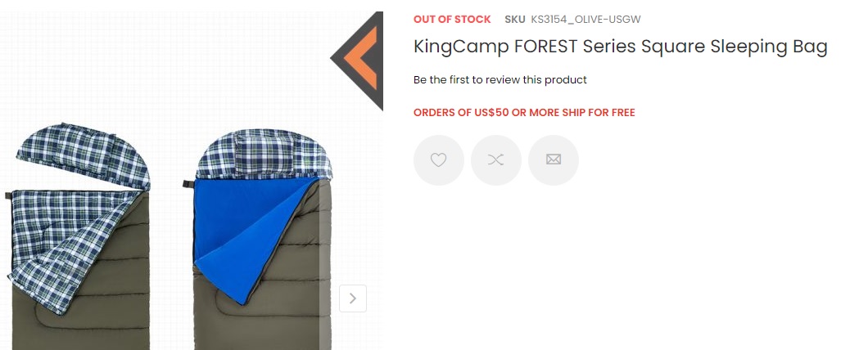Screen dimensions: 868x350
Task: Add product to wishlist with heart icon
Action: tap(439, 160)
